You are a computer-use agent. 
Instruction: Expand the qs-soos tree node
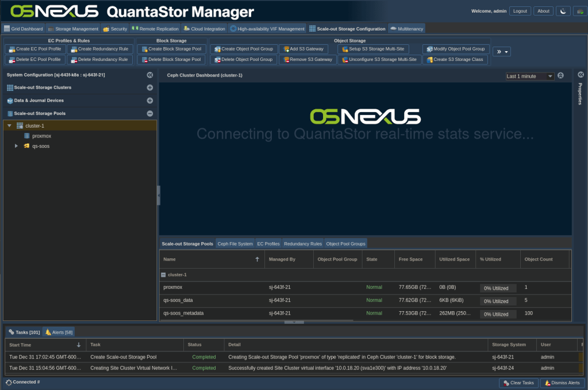tap(17, 146)
